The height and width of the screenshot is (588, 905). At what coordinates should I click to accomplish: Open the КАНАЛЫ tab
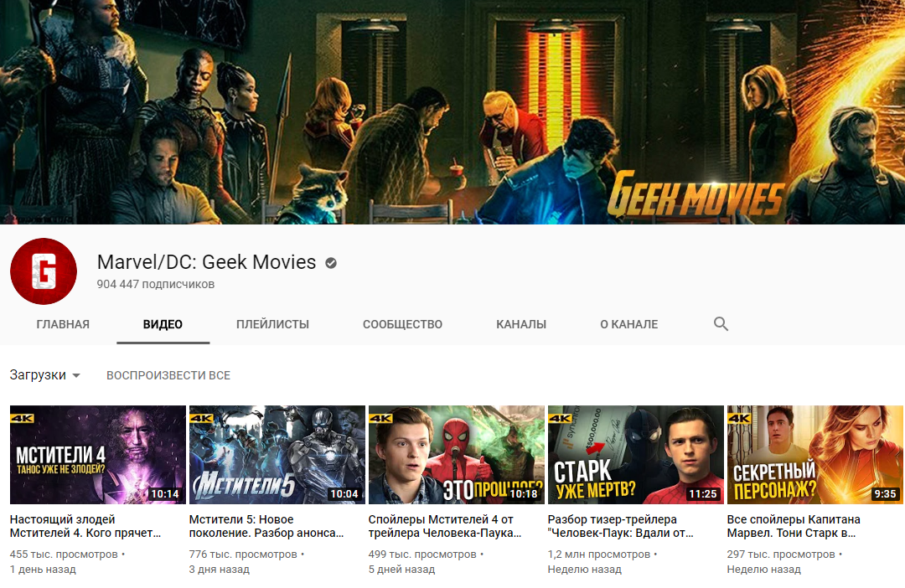point(521,324)
